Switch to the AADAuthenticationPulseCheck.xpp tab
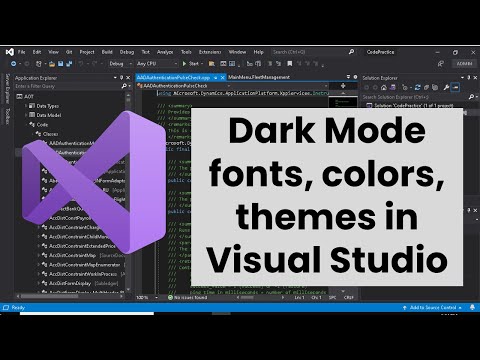This screenshot has height=360, width=480. 173,77
